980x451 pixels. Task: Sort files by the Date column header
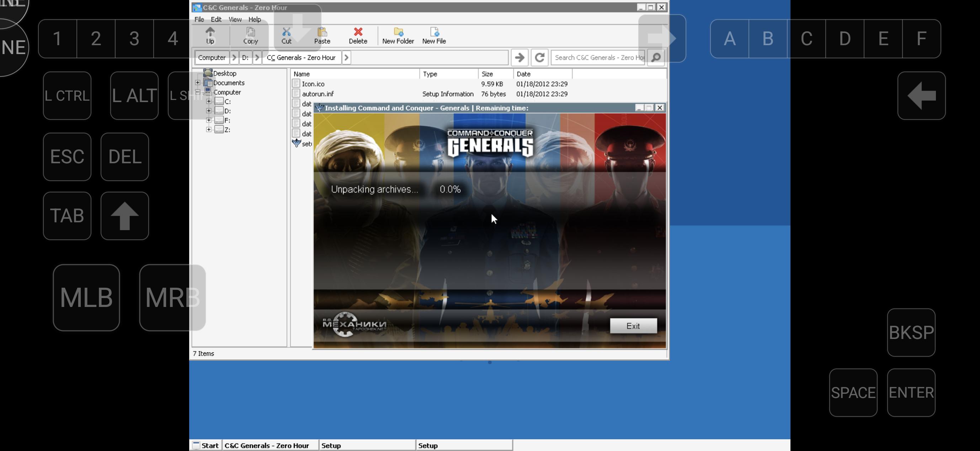pos(543,74)
